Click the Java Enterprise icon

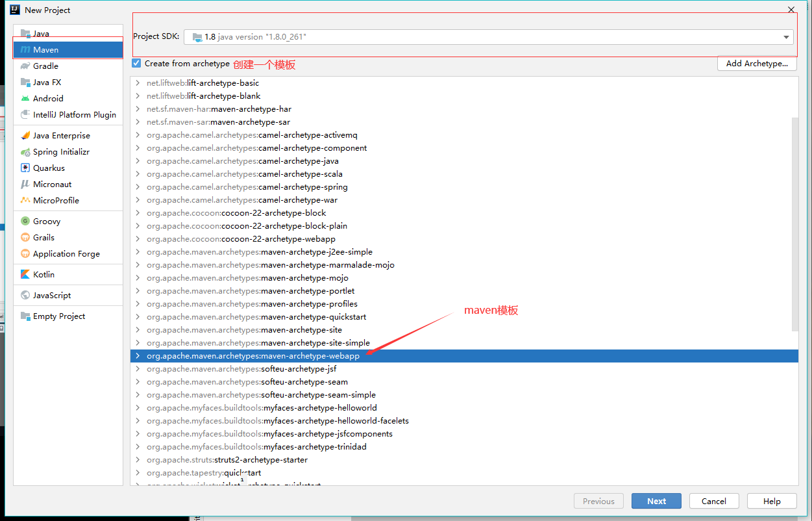[x=25, y=136]
